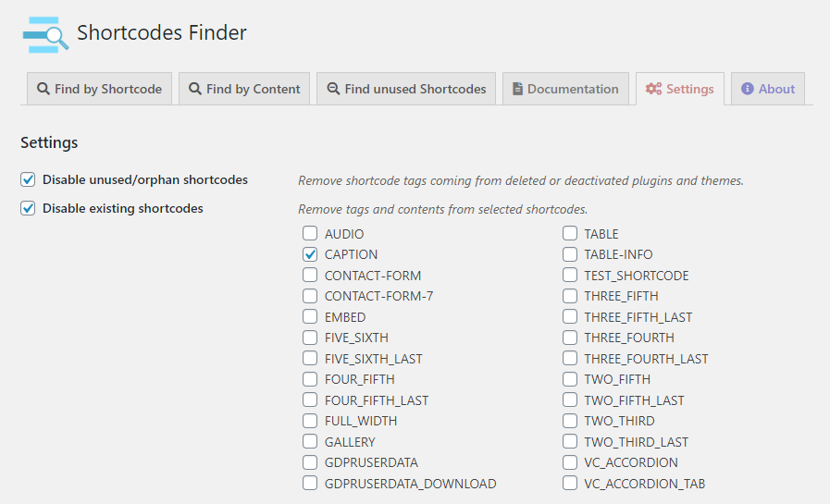Switch to the Documentation tab
The height and width of the screenshot is (504, 830).
565,90
